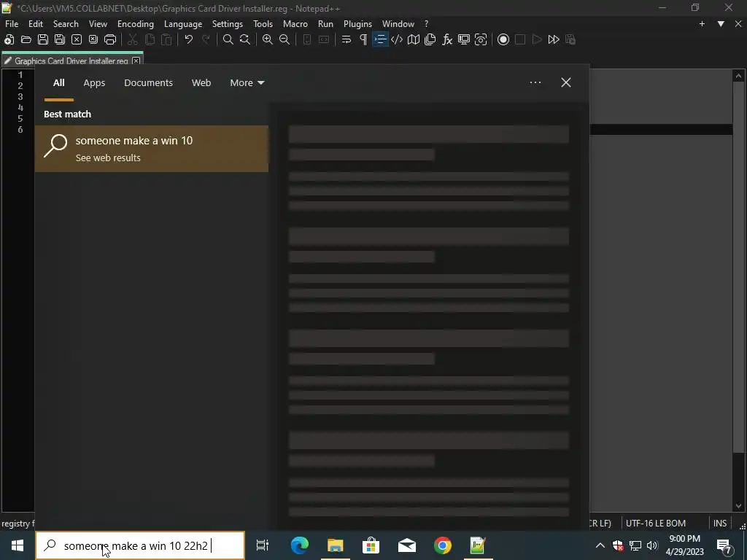Open the Notepad++ tab list dropdown arrow
The image size is (747, 560).
click(x=721, y=24)
